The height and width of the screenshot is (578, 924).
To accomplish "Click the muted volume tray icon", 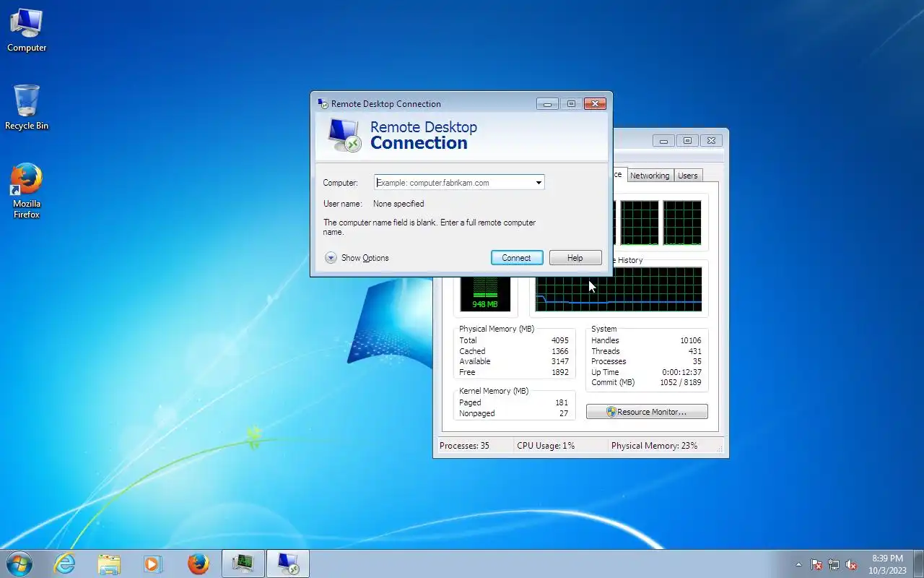I will coord(851,564).
